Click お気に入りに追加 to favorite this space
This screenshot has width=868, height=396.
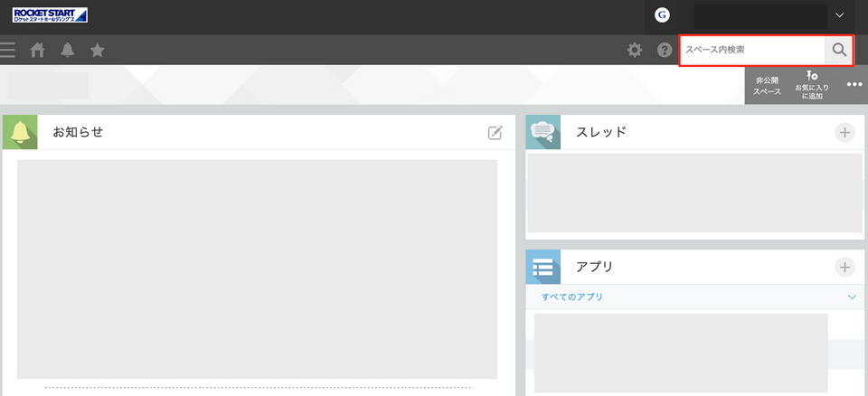(x=811, y=85)
